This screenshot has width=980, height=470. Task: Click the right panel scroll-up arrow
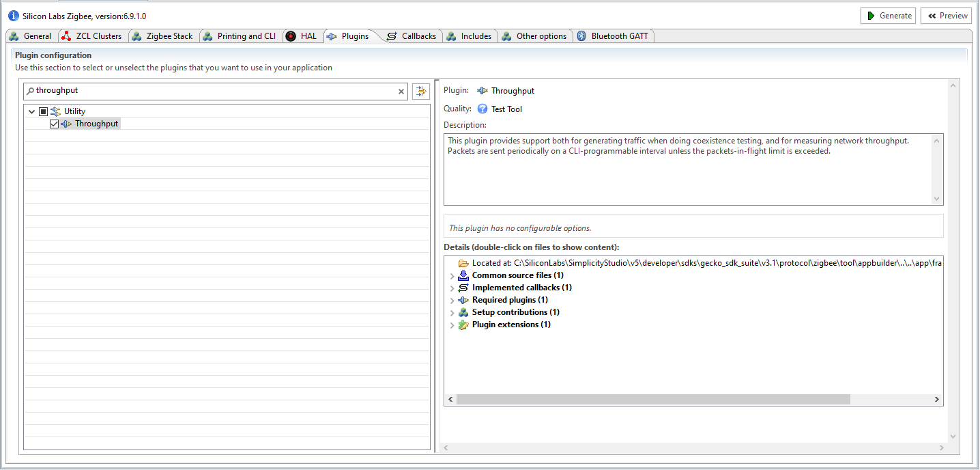[x=953, y=85]
